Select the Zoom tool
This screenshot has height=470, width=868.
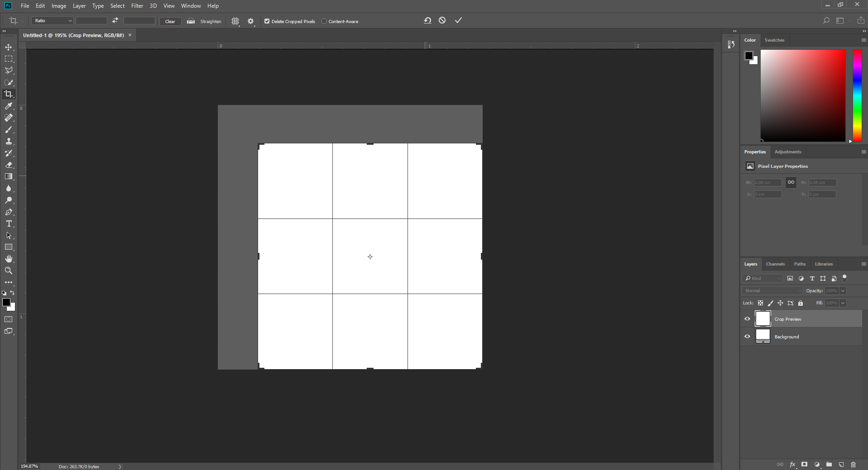click(9, 271)
